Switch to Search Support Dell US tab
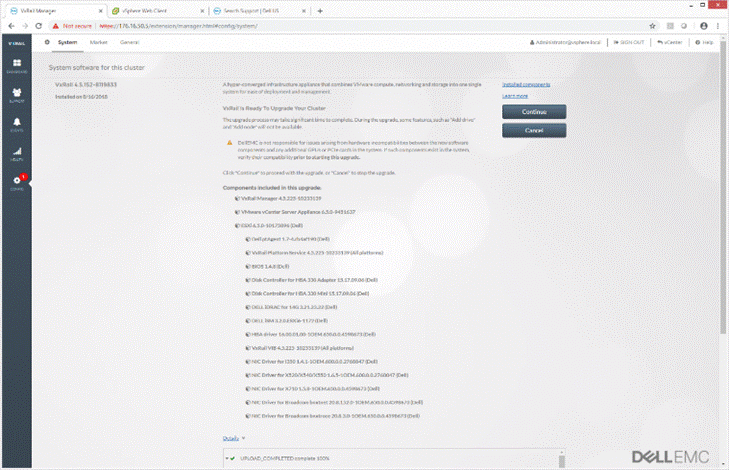This screenshot has width=729, height=470. point(259,11)
